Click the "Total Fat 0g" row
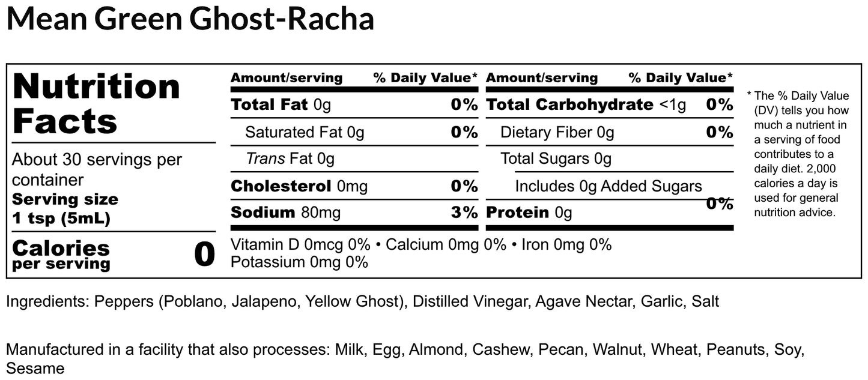The width and height of the screenshot is (868, 380). click(x=281, y=105)
